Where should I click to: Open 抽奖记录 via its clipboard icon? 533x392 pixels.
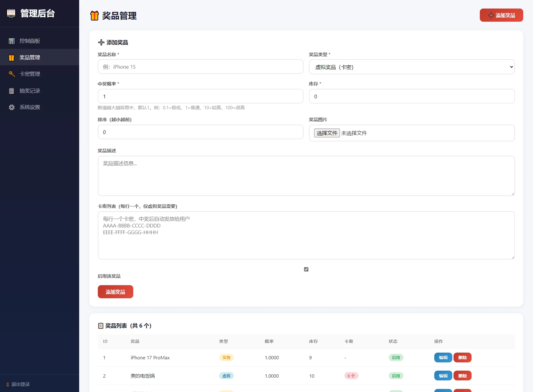tap(12, 91)
